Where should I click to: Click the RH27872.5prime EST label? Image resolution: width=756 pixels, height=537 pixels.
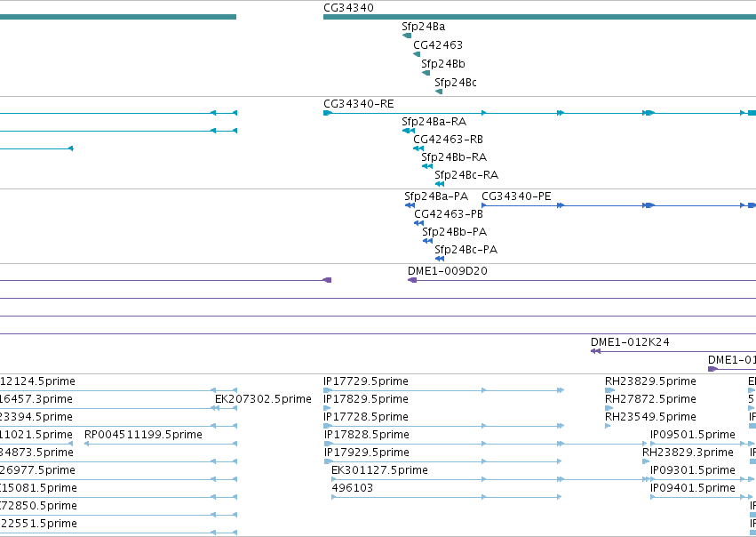pos(650,399)
